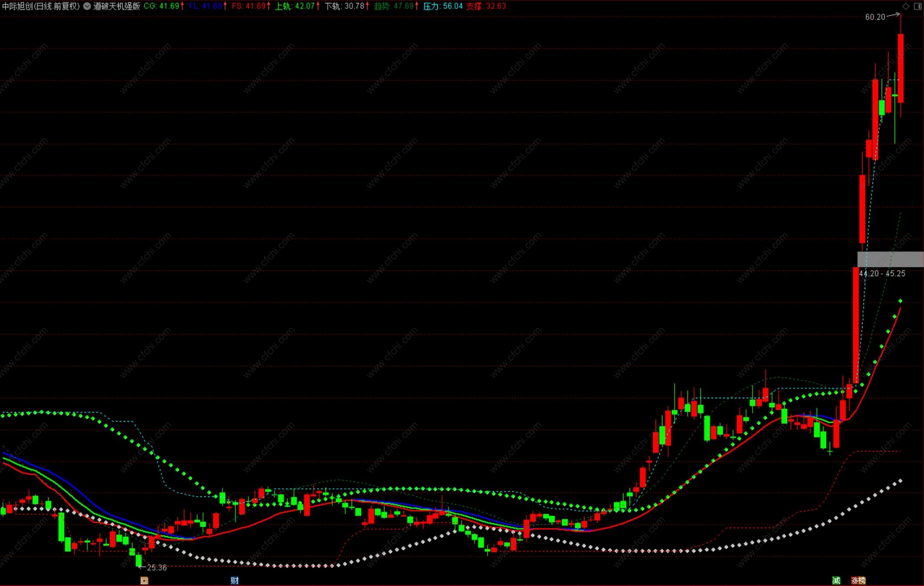Click the 财 financial report marker
The width and height of the screenshot is (924, 586).
[234, 580]
